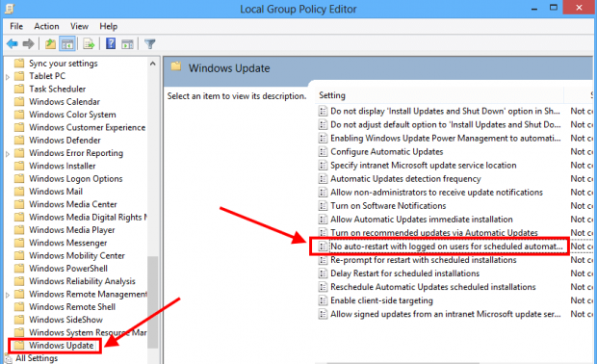Image resolution: width=597 pixels, height=364 pixels.
Task: Click the Filter funnel toolbar icon
Action: (x=150, y=44)
